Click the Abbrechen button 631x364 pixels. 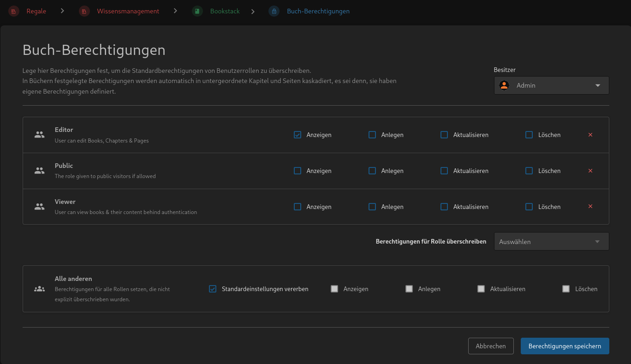pos(491,346)
